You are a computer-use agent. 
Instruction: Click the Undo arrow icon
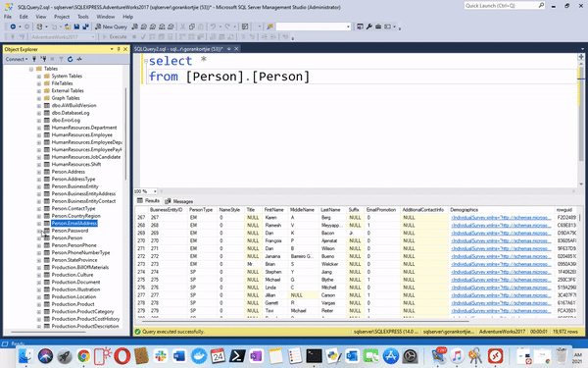click(x=213, y=26)
